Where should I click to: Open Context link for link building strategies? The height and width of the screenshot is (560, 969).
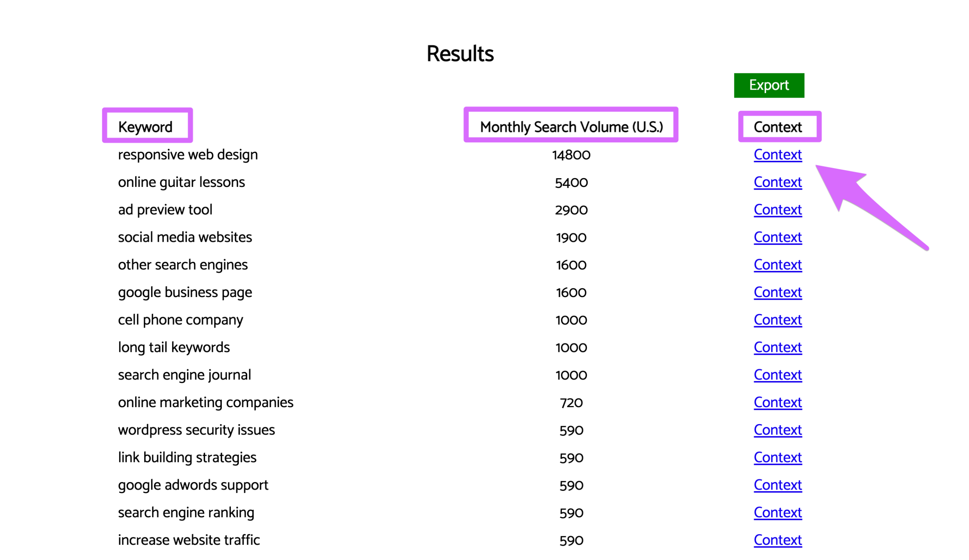click(x=777, y=457)
